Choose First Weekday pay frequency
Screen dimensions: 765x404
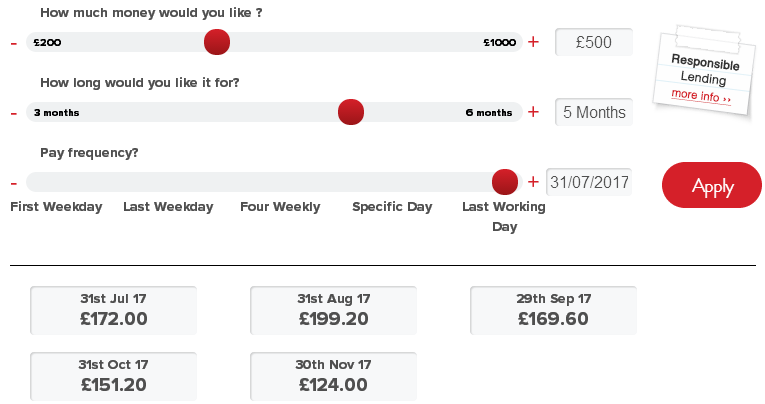coord(56,207)
